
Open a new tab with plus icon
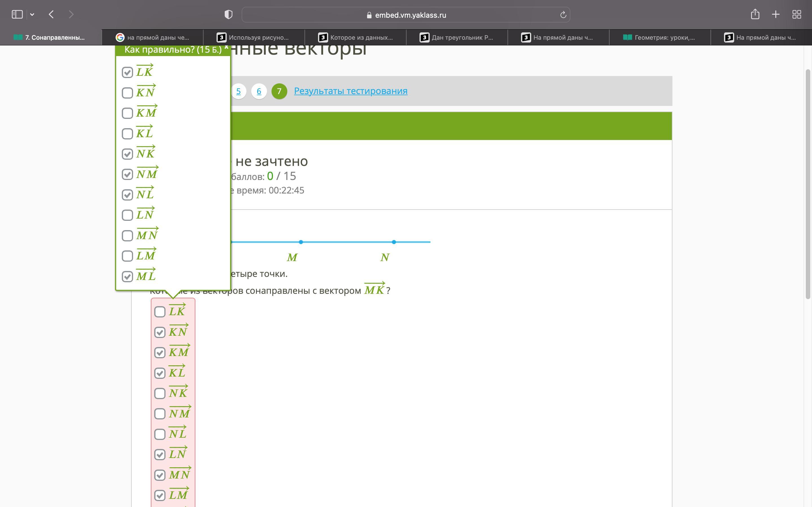point(776,14)
